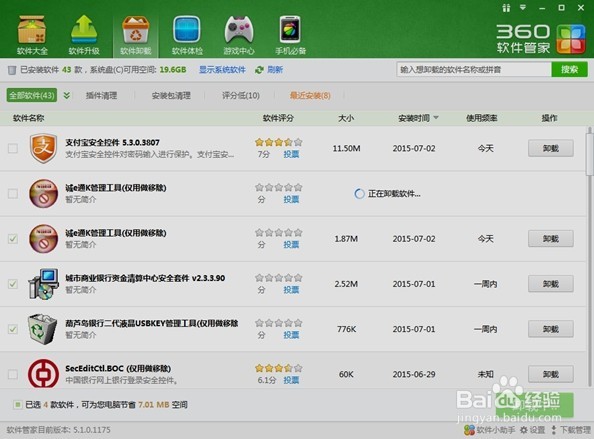This screenshot has width=594, height=439.
Task: Click the 安装时间 sort arrow
Action: tap(436, 118)
